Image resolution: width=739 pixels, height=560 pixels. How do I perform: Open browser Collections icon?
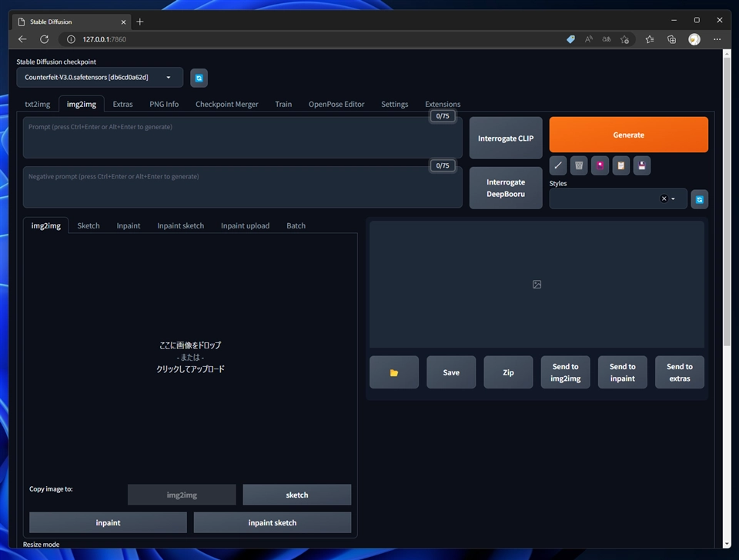tap(671, 39)
